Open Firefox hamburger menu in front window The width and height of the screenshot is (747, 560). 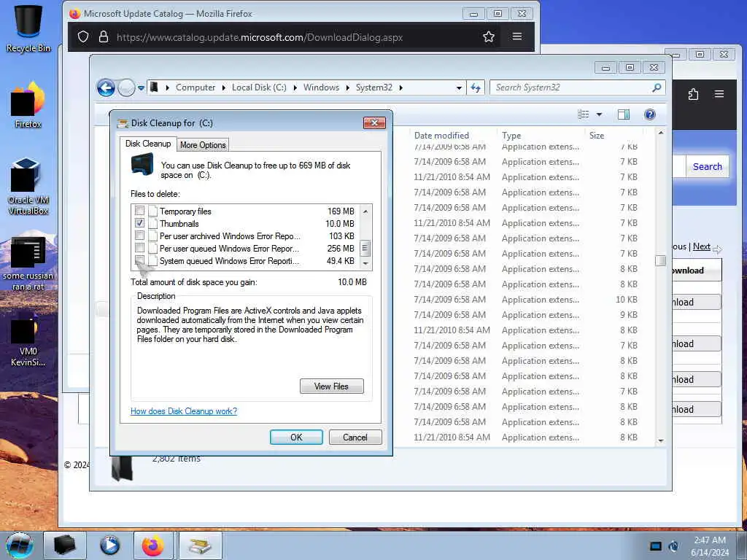[x=517, y=36]
